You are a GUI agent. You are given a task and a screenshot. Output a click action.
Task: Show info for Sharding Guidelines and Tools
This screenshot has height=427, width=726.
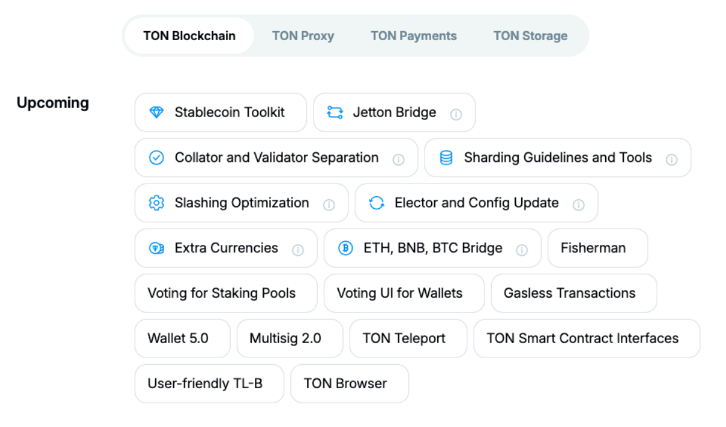(672, 160)
